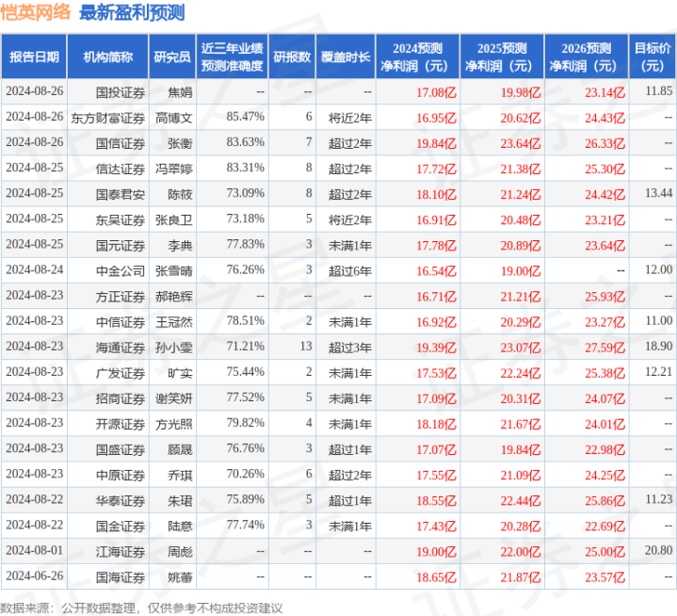Click the 2026预测净利润 column header
The image size is (677, 616).
[587, 57]
